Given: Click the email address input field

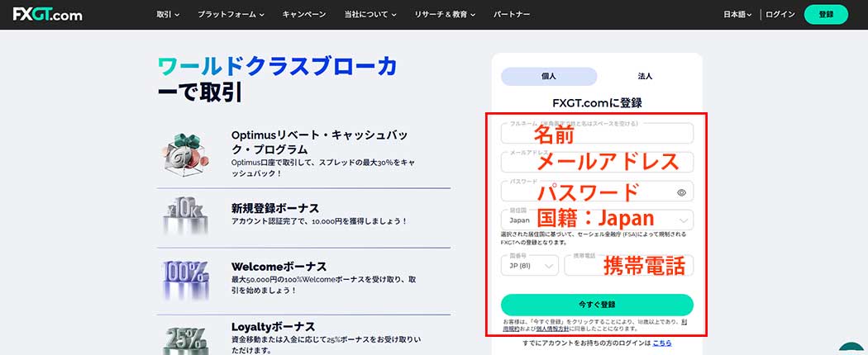Looking at the screenshot, I should pos(597,162).
